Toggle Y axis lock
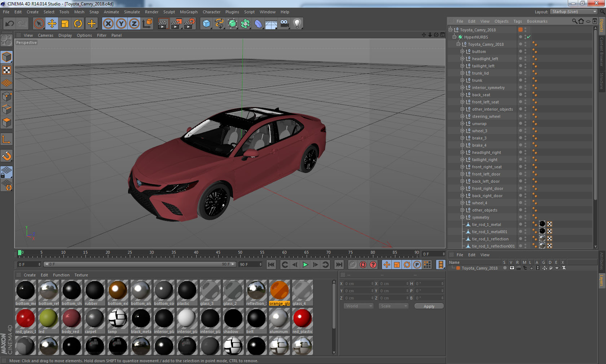606x364 pixels. 121,24
